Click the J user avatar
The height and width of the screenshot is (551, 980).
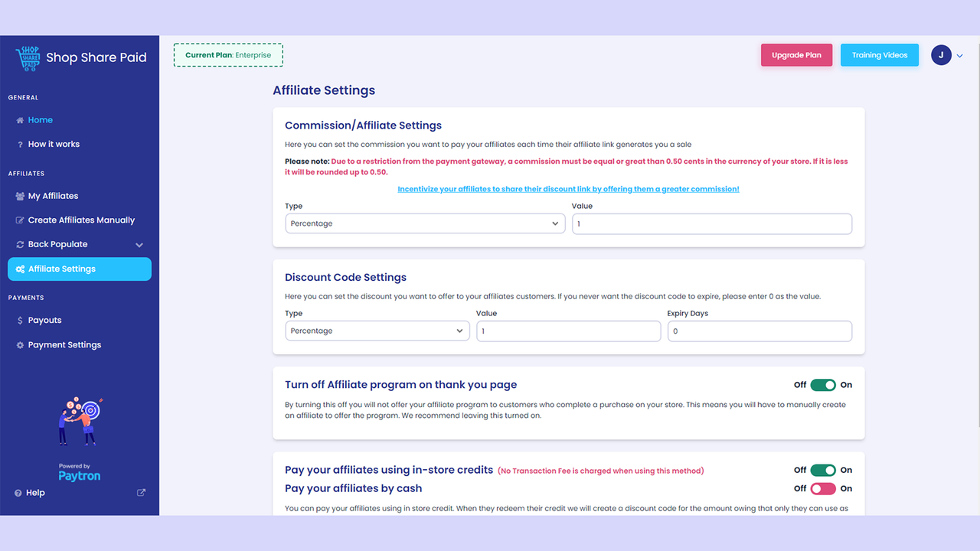941,55
